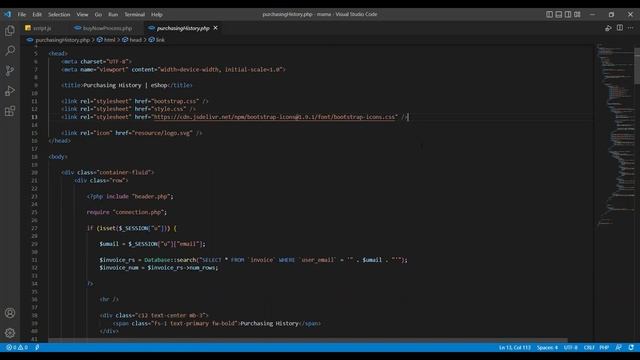Image resolution: width=640 pixels, height=360 pixels.
Task: Click the VS Code logo icon
Action: coord(7,14)
